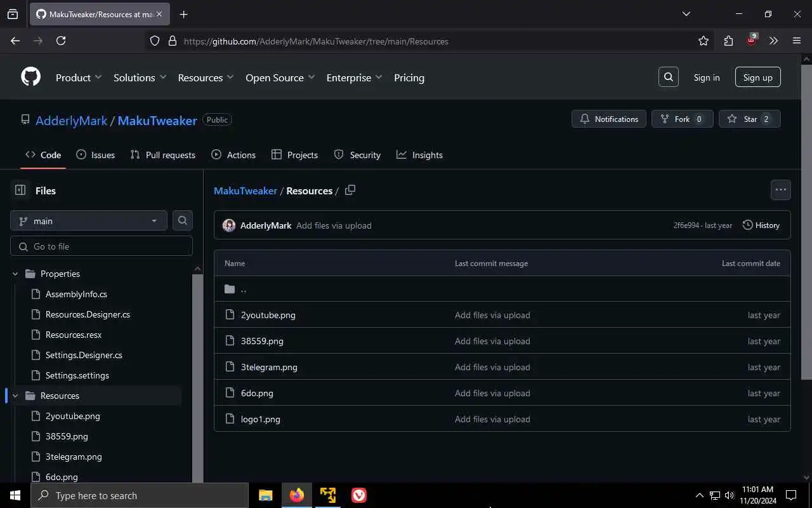Click the tracking protection shield icon
The height and width of the screenshot is (508, 812).
pyautogui.click(x=155, y=41)
